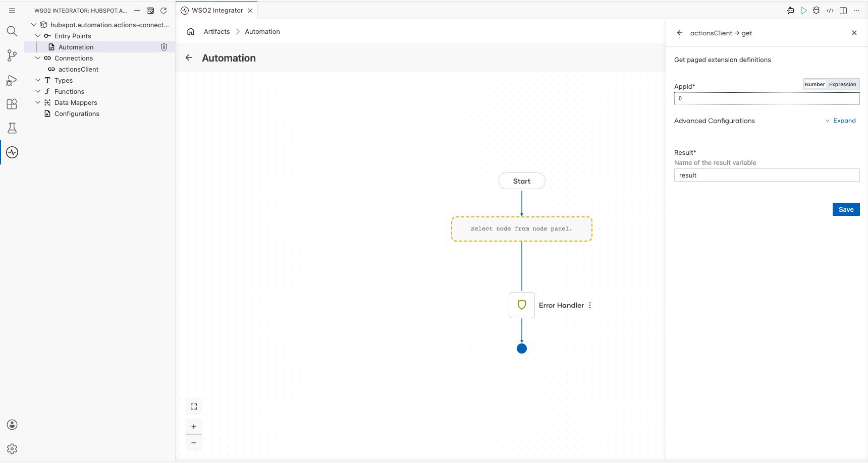868x463 pixels.
Task: Open the Search view in activity bar
Action: tap(12, 31)
